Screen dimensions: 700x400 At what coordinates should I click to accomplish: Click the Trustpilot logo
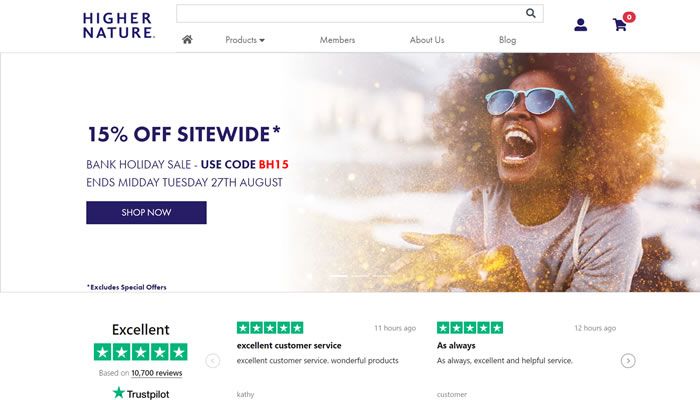pyautogui.click(x=140, y=393)
